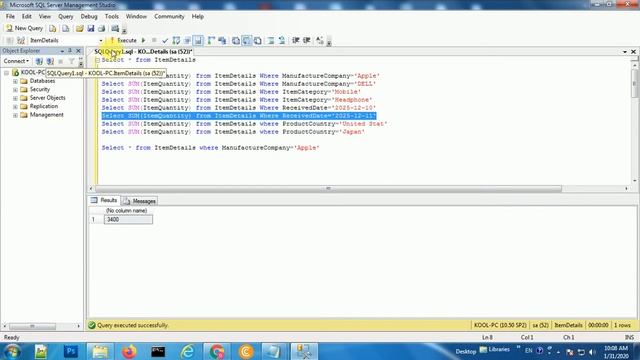Expand the Management folder
This screenshot has height=360, width=640.
click(16, 116)
